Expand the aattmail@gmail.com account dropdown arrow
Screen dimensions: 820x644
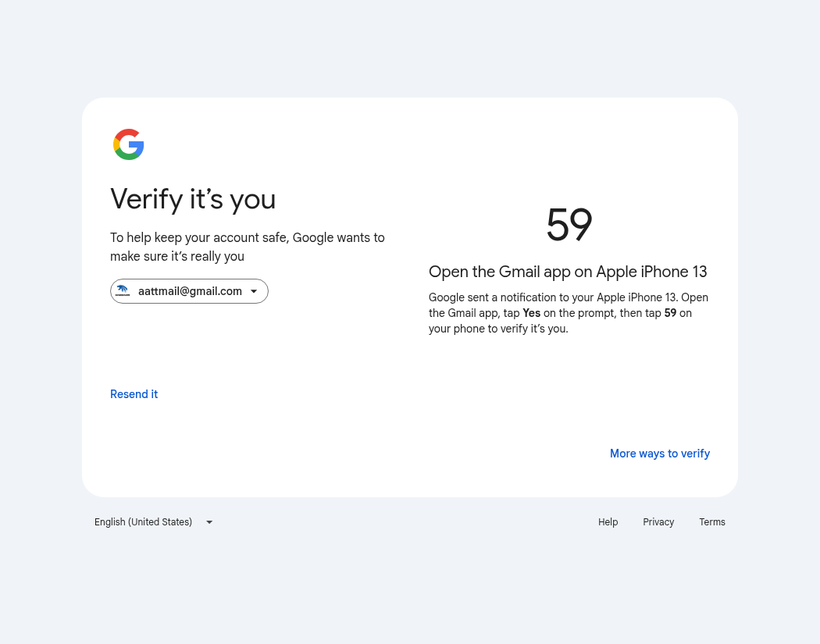pyautogui.click(x=254, y=292)
